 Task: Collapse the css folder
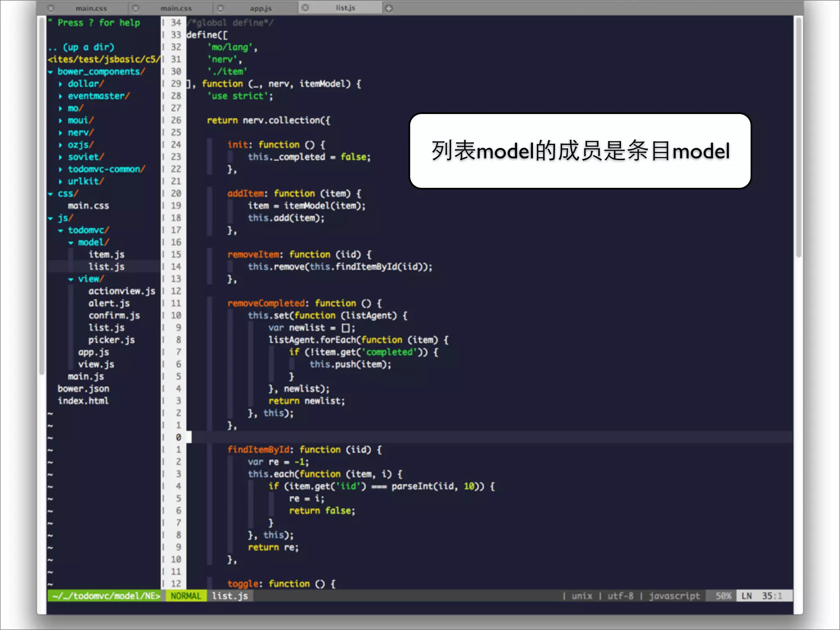point(50,194)
